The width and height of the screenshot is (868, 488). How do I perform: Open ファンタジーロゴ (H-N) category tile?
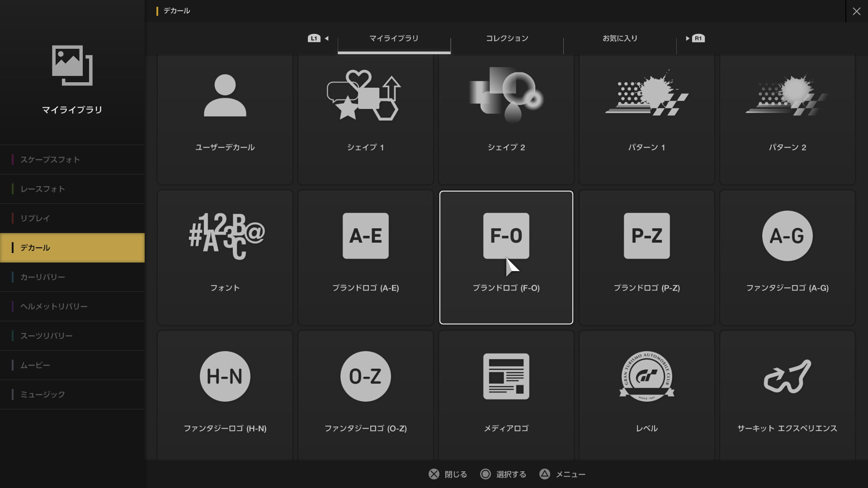point(225,395)
